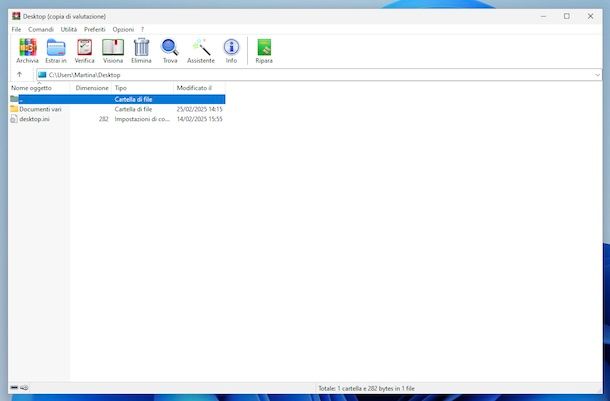The width and height of the screenshot is (610, 401).
Task: Click the Impostazioni di co... type cell
Action: (142, 119)
